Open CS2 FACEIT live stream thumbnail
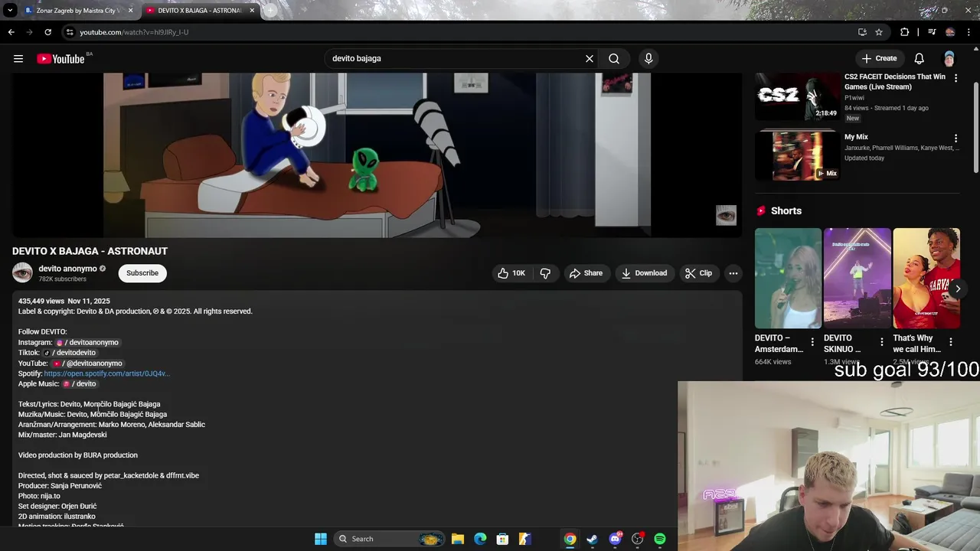This screenshot has height=551, width=980. [x=797, y=96]
